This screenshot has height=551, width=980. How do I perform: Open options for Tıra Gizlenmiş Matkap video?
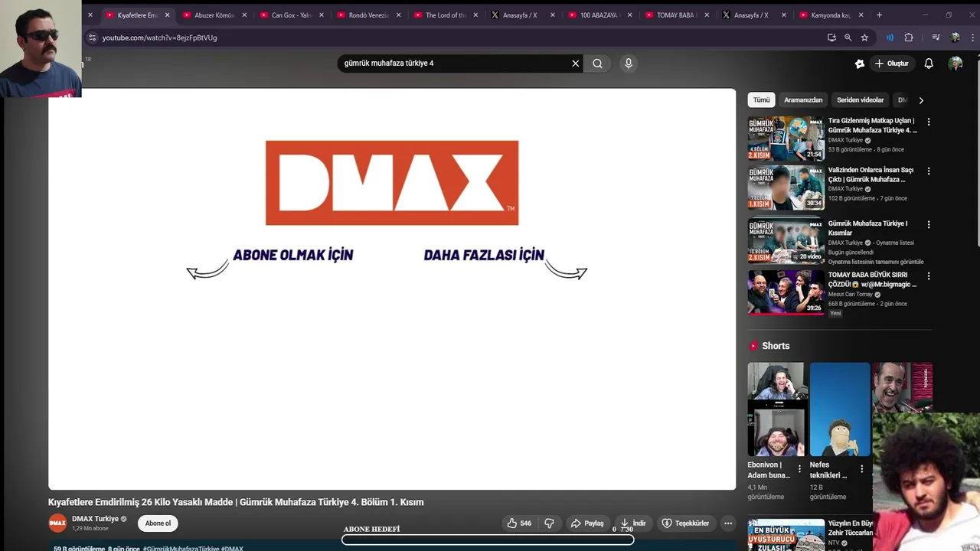click(929, 122)
